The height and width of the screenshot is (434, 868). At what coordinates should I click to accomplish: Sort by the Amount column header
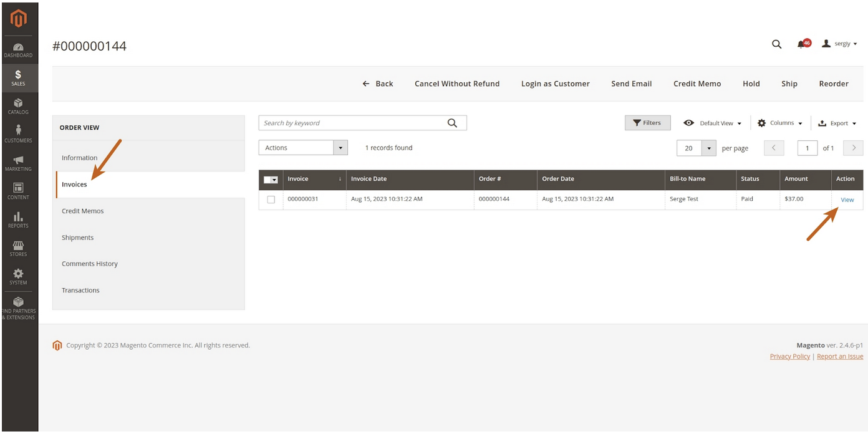click(805, 180)
